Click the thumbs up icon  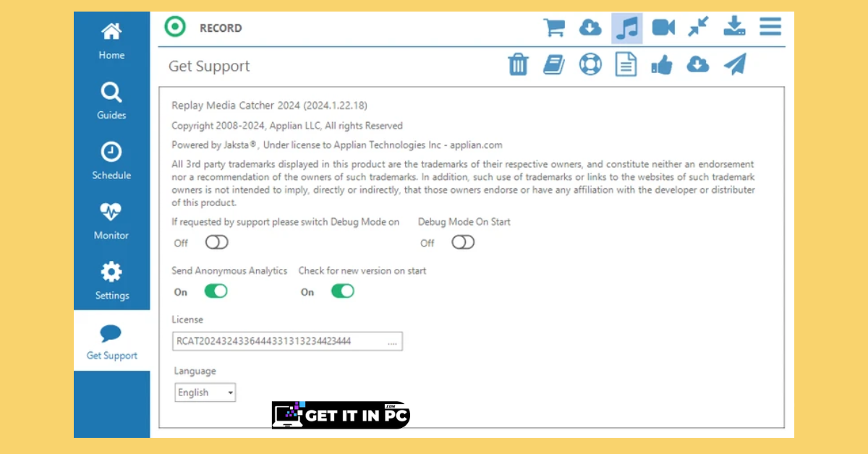click(662, 66)
